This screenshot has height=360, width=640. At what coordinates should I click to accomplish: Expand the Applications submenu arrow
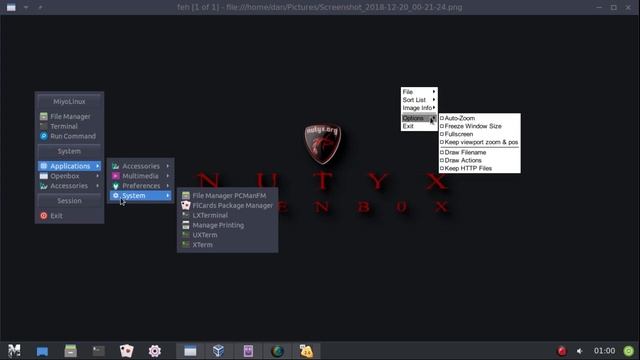[98, 166]
